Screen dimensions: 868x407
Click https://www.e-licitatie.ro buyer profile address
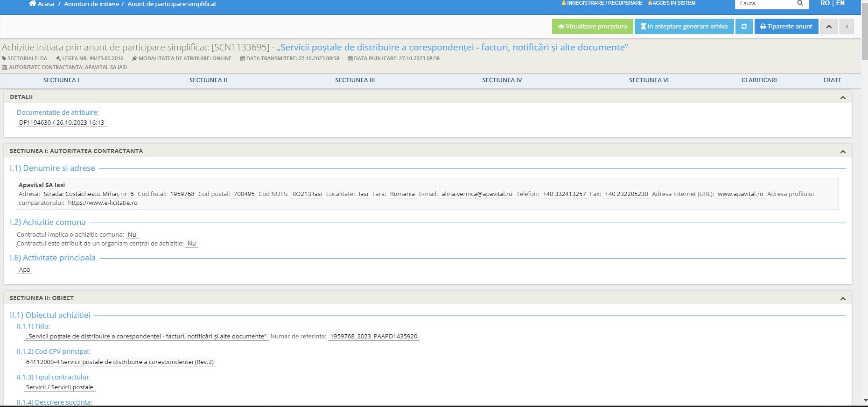pyautogui.click(x=103, y=203)
